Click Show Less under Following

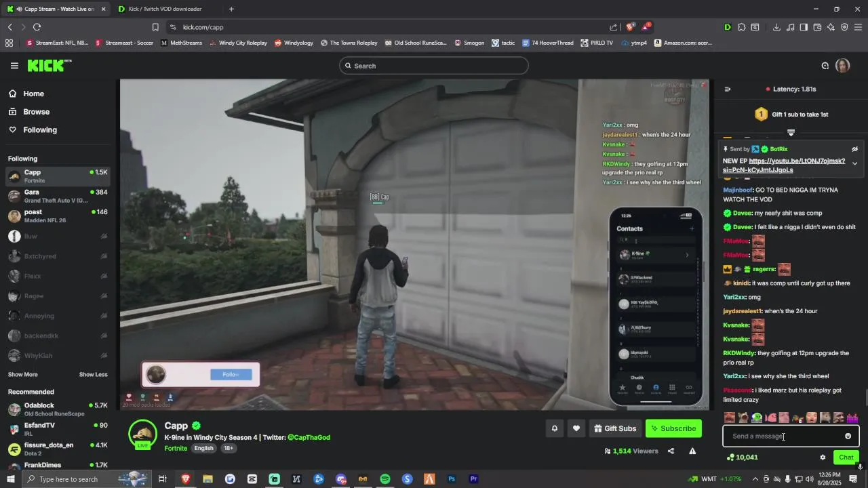click(x=94, y=375)
